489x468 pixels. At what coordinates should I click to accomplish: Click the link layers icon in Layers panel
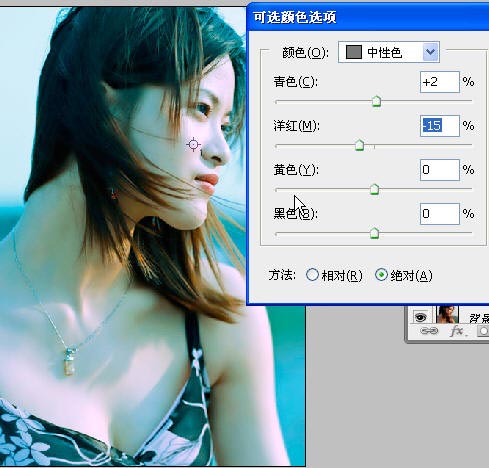click(429, 331)
